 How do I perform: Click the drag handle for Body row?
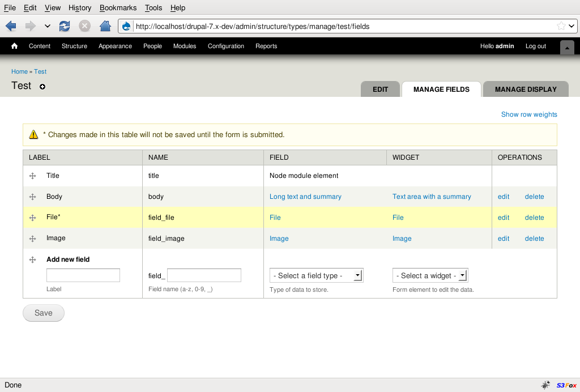click(32, 197)
